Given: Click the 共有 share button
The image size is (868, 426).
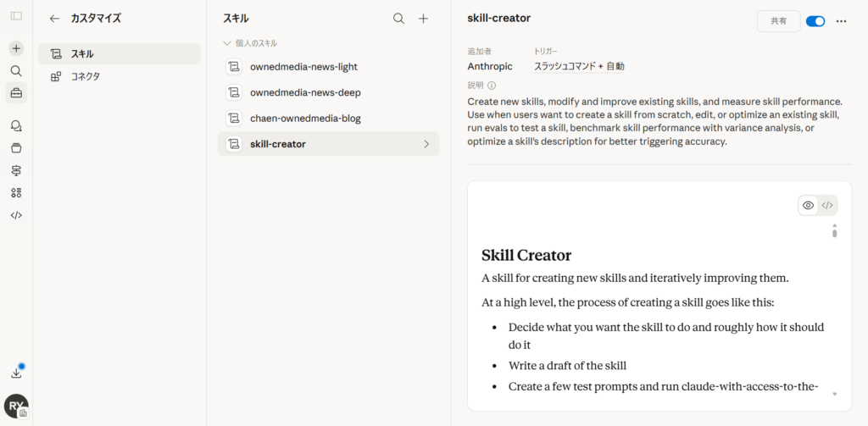Looking at the screenshot, I should 778,21.
